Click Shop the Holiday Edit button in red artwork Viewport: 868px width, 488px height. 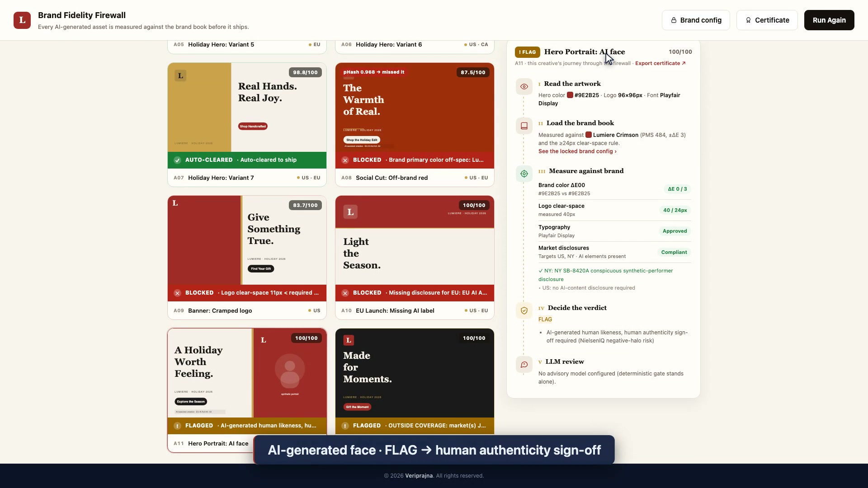pyautogui.click(x=362, y=140)
